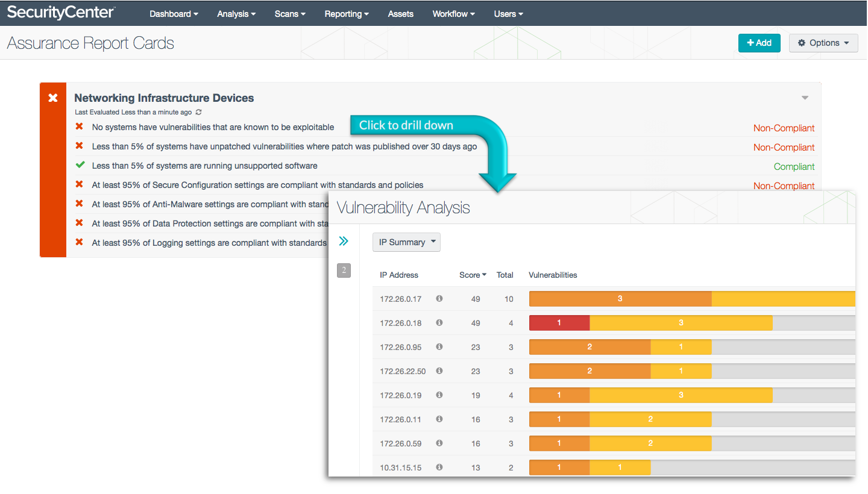Image resolution: width=868 pixels, height=494 pixels.
Task: Click the SecurityCenter logo
Action: pos(61,12)
